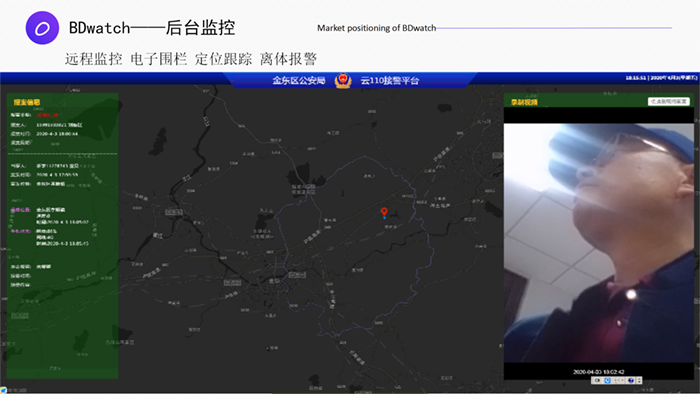Click the red location pin on map
The width and height of the screenshot is (700, 394).
(x=384, y=212)
